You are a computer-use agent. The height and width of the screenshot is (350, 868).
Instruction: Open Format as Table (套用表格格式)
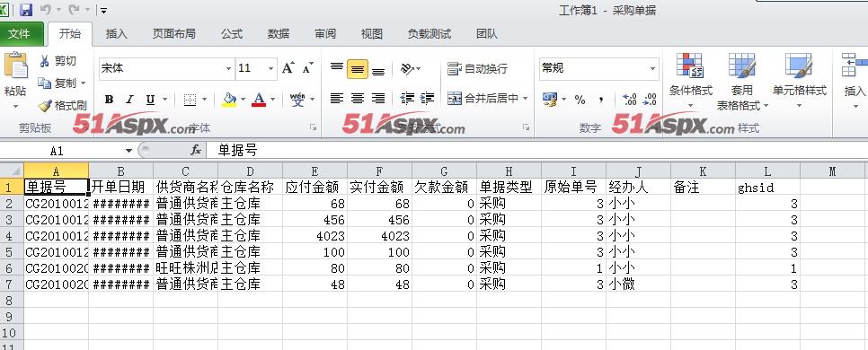click(x=742, y=81)
